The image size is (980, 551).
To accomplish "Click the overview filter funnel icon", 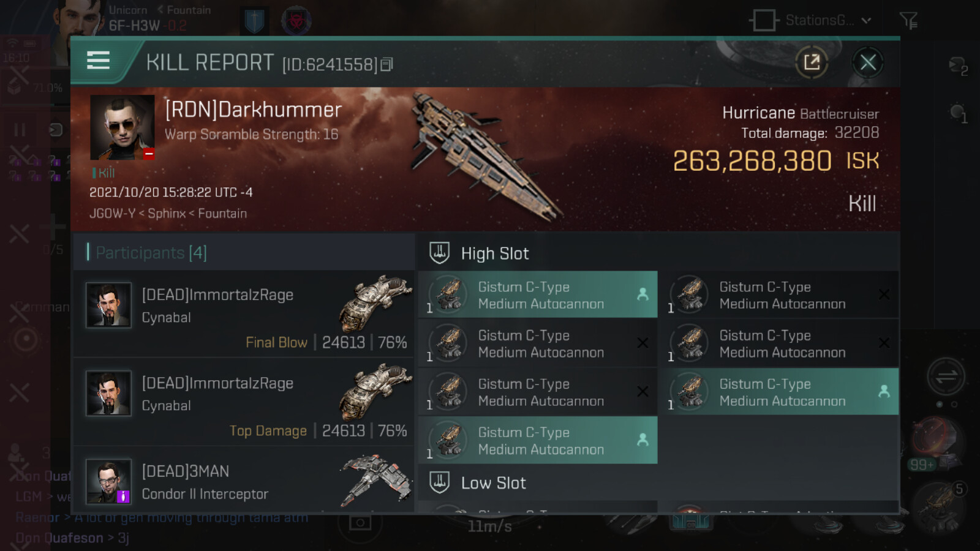I will 908,21.
